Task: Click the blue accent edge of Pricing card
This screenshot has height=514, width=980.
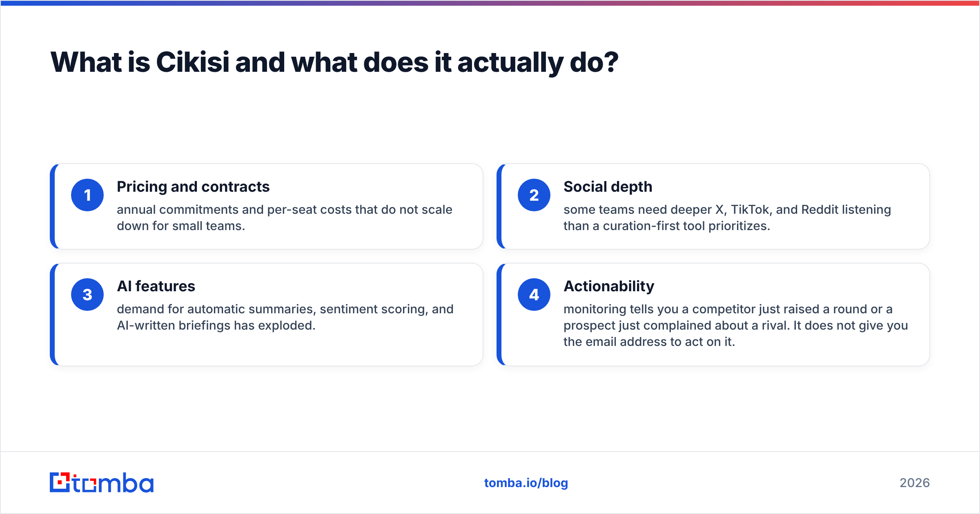Action: pyautogui.click(x=52, y=206)
